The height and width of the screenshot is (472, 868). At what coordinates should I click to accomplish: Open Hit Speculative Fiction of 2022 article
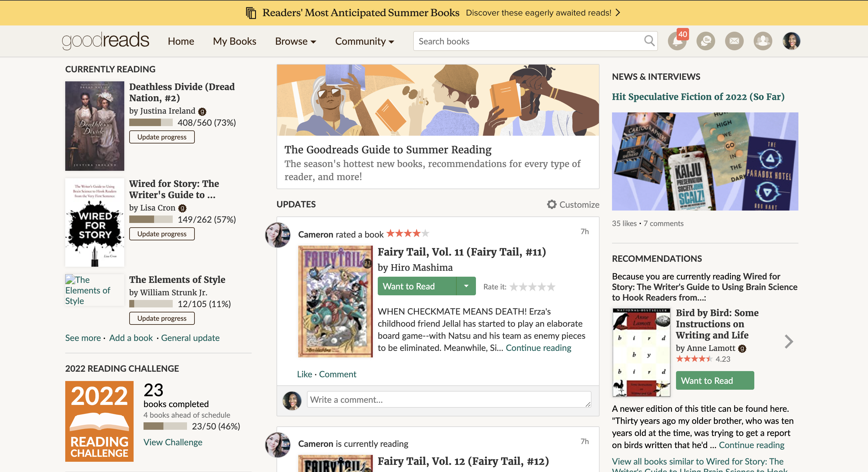[698, 97]
